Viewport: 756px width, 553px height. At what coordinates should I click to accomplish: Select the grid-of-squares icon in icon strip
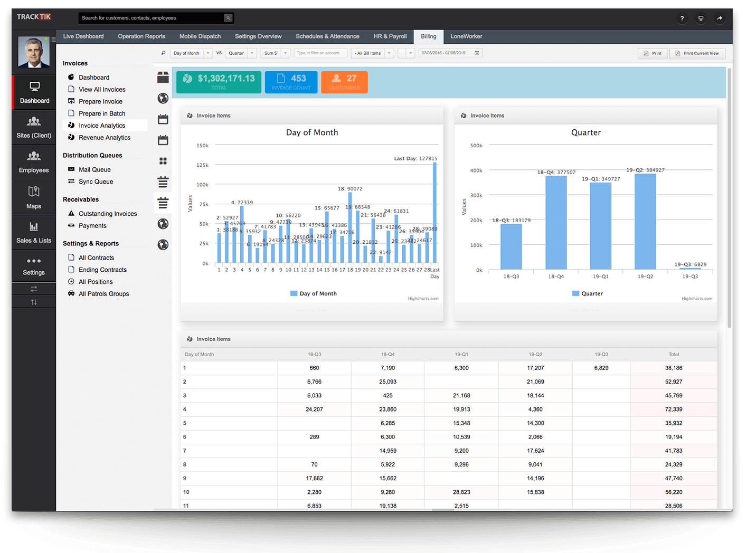(163, 161)
